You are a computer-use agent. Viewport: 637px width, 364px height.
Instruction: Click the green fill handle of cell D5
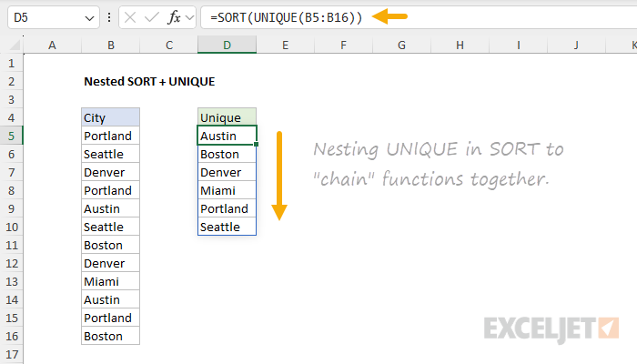256,144
